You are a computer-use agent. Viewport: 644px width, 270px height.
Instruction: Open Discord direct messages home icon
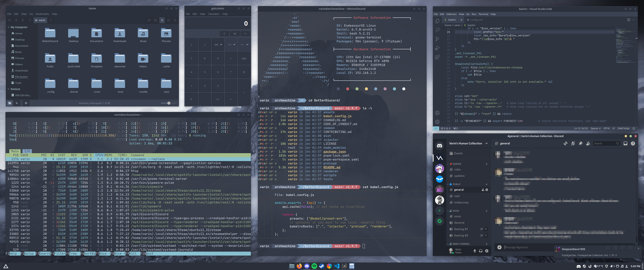coord(440,145)
